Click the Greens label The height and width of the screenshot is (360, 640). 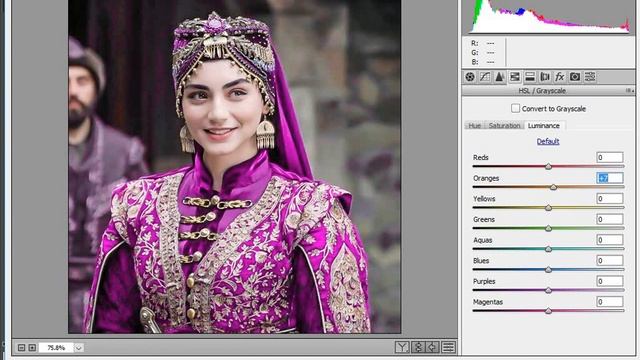click(484, 220)
